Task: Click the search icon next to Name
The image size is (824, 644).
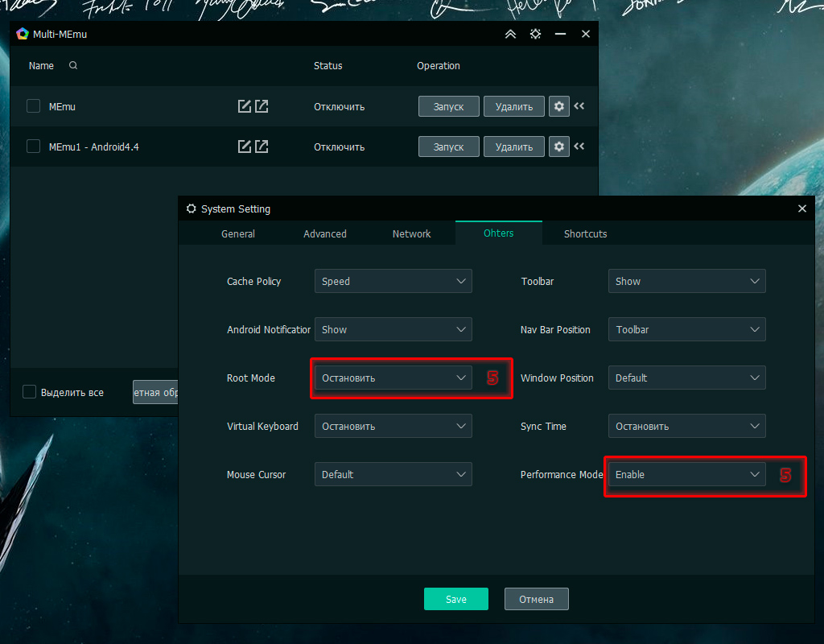Action: coord(73,66)
